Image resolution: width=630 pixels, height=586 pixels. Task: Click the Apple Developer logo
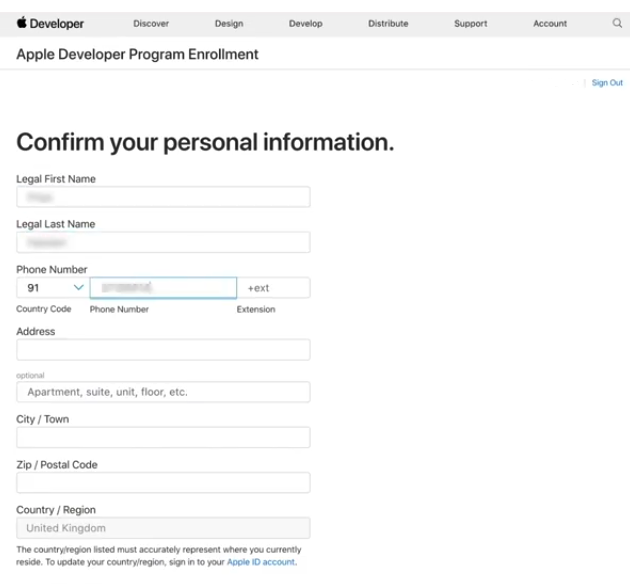[50, 23]
